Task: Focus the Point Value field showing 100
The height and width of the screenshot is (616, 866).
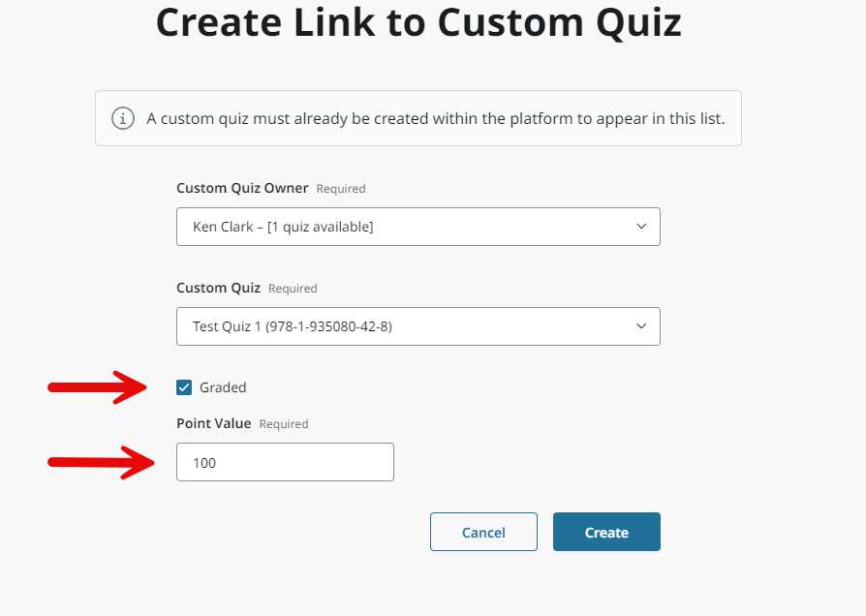Action: tap(285, 462)
